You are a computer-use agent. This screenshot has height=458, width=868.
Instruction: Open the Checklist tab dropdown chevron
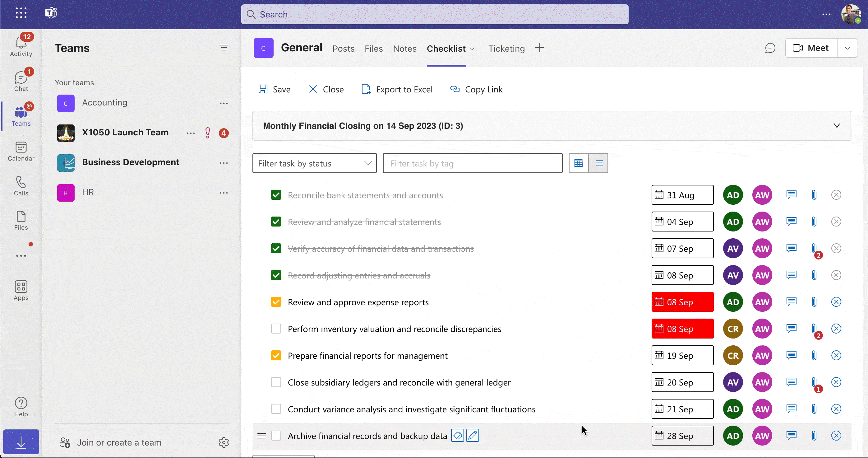pos(473,49)
